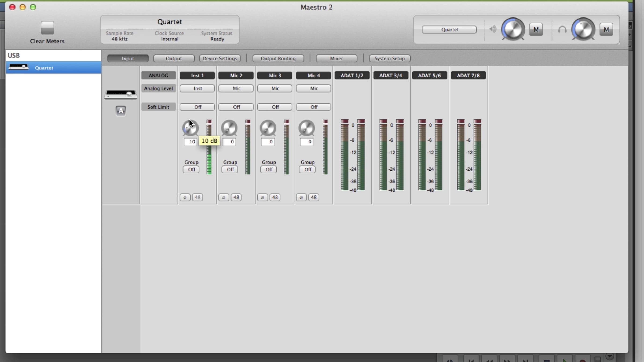Open Group dropdown for Inst 1
644x362 pixels.
point(191,169)
